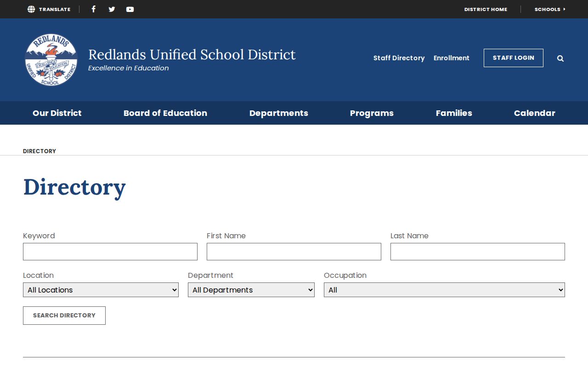The height and width of the screenshot is (368, 588).
Task: Click Redlands Unified School District title
Action: (192, 54)
